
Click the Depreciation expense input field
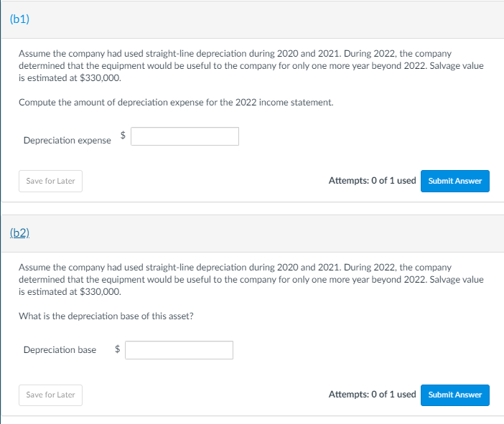pos(185,136)
